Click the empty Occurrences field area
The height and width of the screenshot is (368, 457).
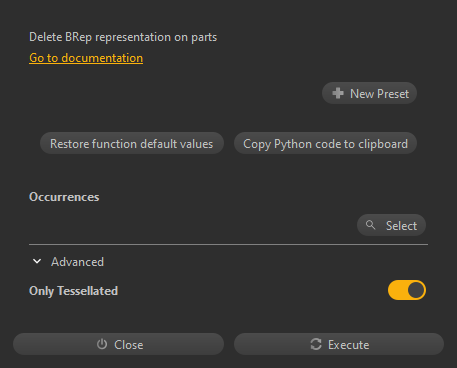(192, 225)
